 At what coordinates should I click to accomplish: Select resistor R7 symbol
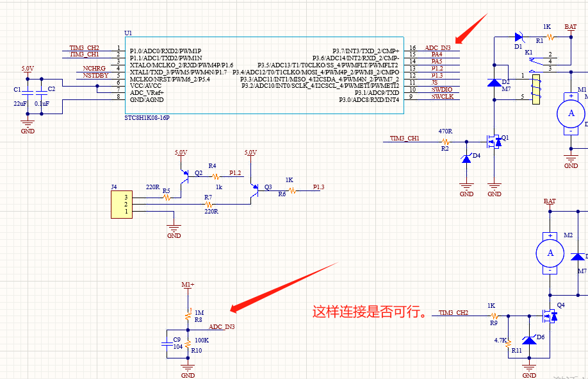click(209, 204)
